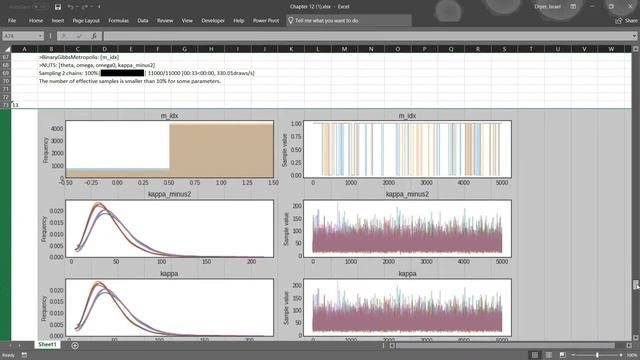
Task: Expand the formula bar with its arrow
Action: (x=634, y=36)
